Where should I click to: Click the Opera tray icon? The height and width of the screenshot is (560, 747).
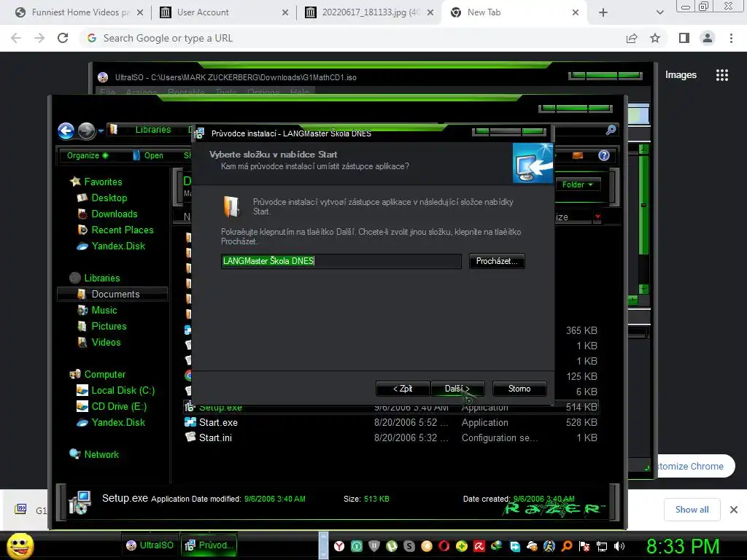444,546
